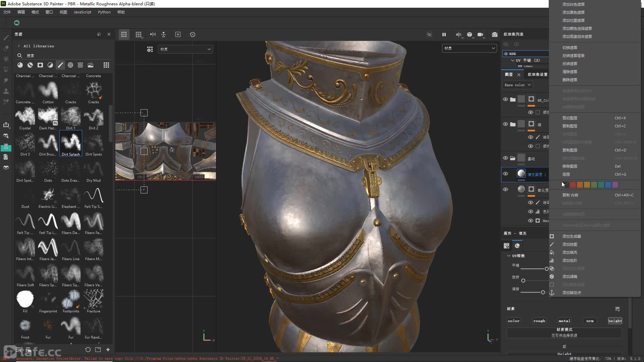
Task: Pick the red layer color swatch
Action: (x=573, y=185)
